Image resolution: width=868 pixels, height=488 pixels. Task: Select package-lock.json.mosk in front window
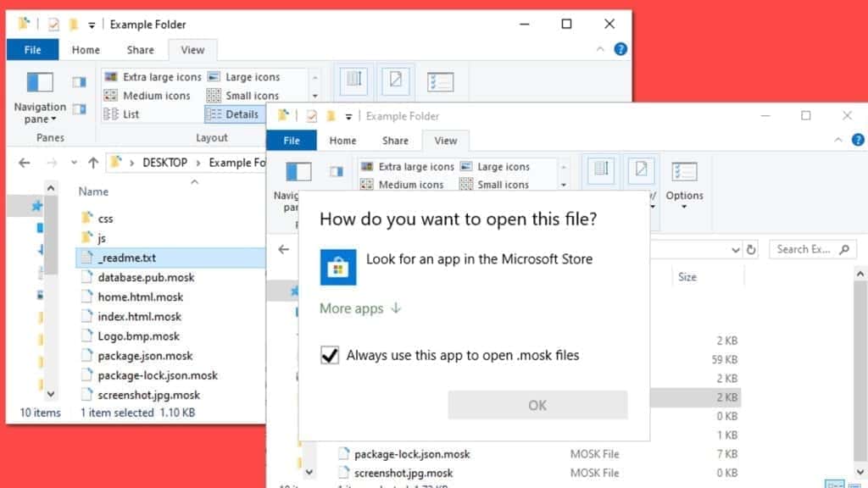(412, 454)
